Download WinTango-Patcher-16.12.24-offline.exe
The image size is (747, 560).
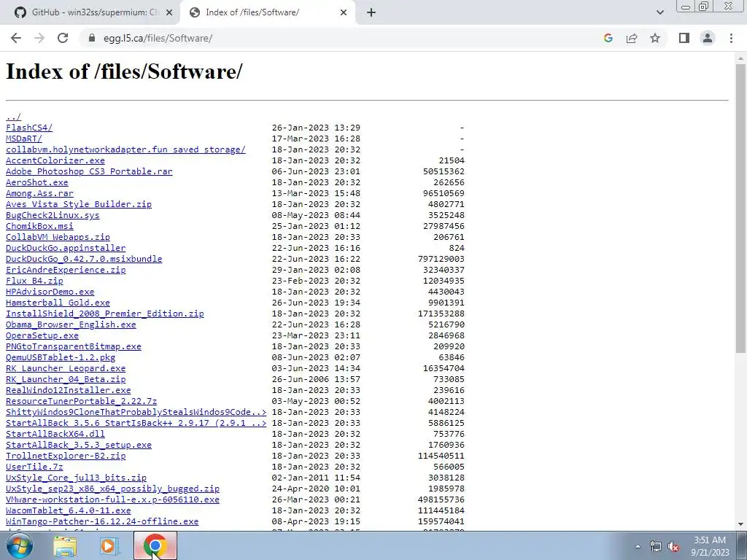[x=102, y=522]
